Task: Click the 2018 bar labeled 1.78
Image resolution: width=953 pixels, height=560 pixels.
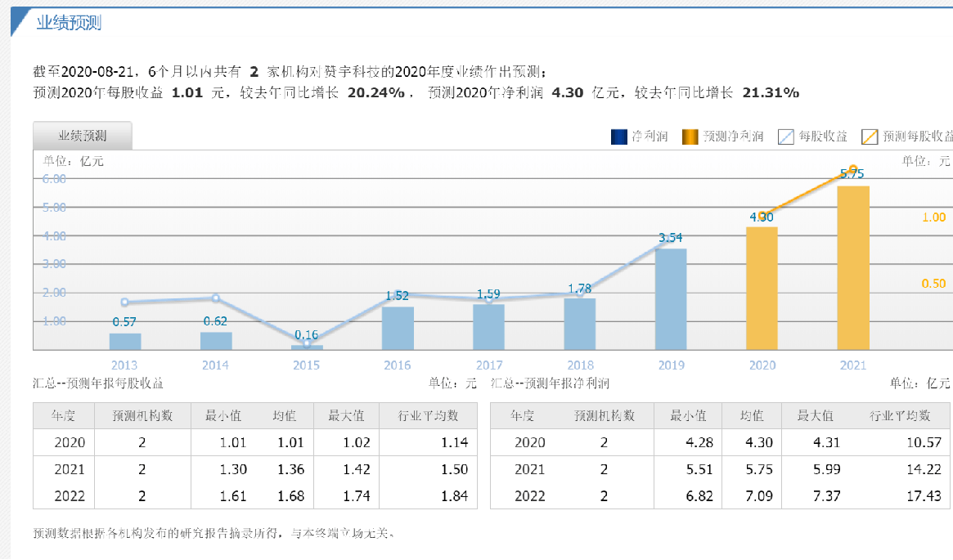Action: pyautogui.click(x=581, y=323)
